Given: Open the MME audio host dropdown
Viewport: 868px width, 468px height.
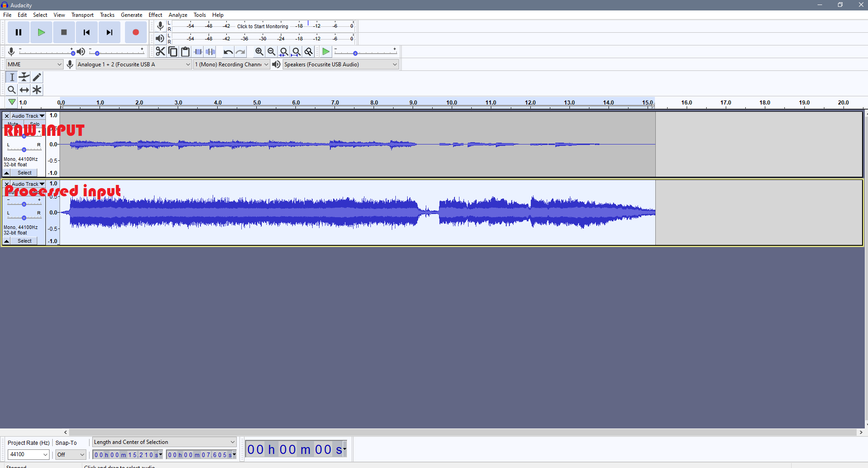Looking at the screenshot, I should click(x=35, y=65).
